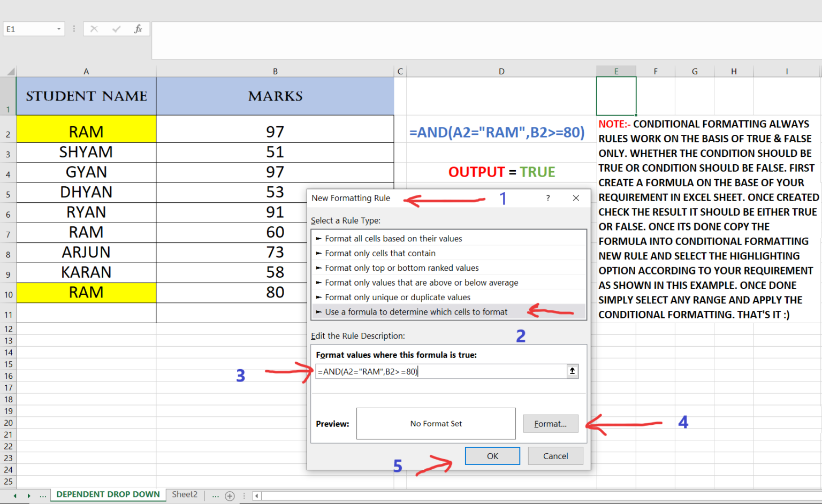Click the SHYAM cell
The width and height of the screenshot is (822, 504).
coord(86,152)
